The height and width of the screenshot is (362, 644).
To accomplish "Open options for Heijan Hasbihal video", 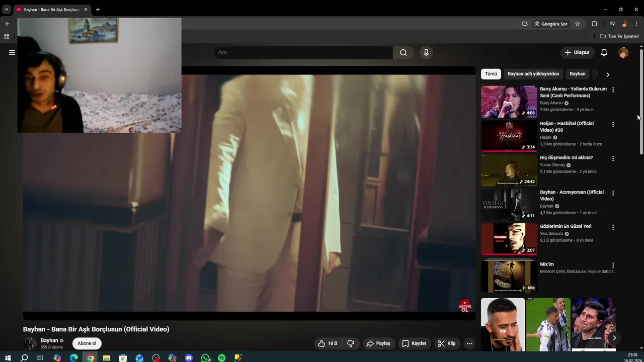I will (613, 124).
